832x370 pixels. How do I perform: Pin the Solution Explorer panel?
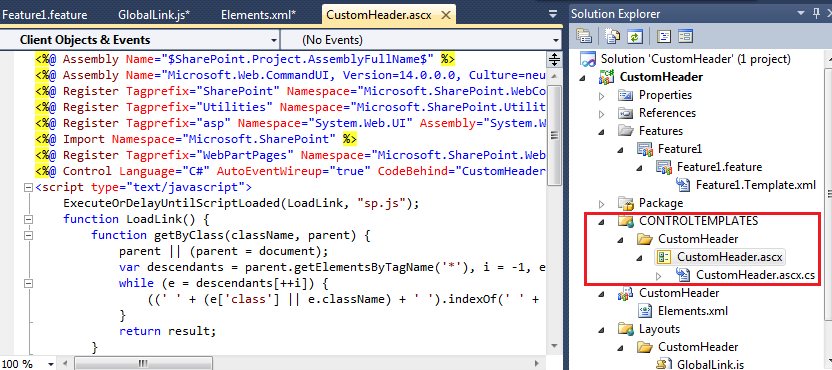point(816,13)
